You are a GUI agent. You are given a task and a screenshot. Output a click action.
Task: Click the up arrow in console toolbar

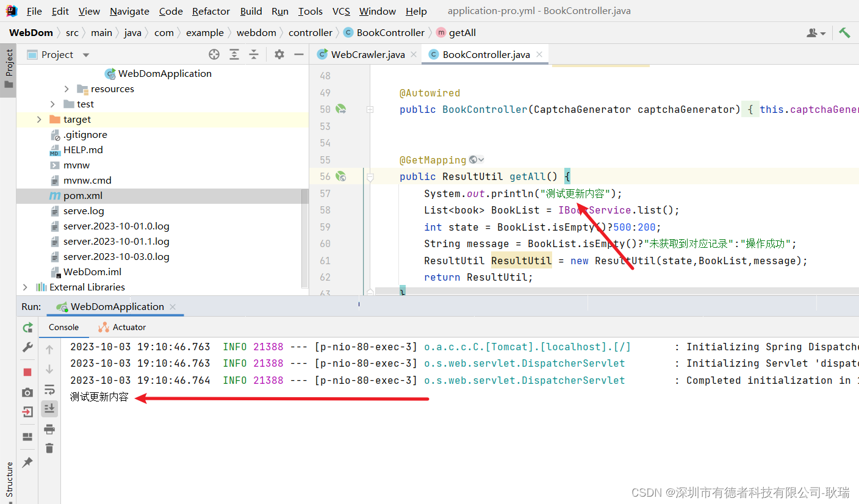[49, 350]
